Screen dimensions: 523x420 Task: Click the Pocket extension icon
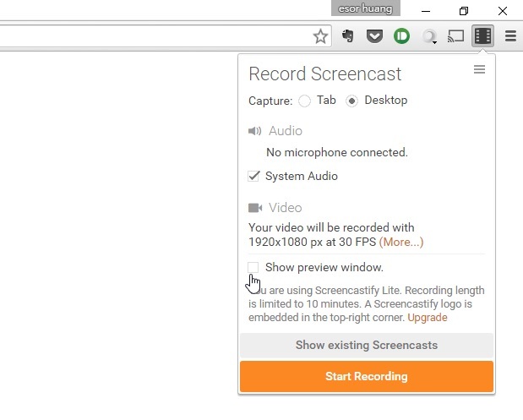[374, 36]
